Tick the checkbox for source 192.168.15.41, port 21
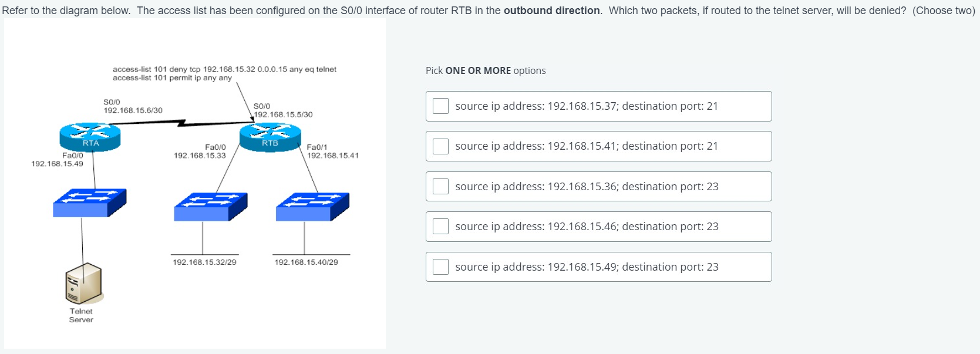Image resolution: width=980 pixels, height=354 pixels. point(440,146)
